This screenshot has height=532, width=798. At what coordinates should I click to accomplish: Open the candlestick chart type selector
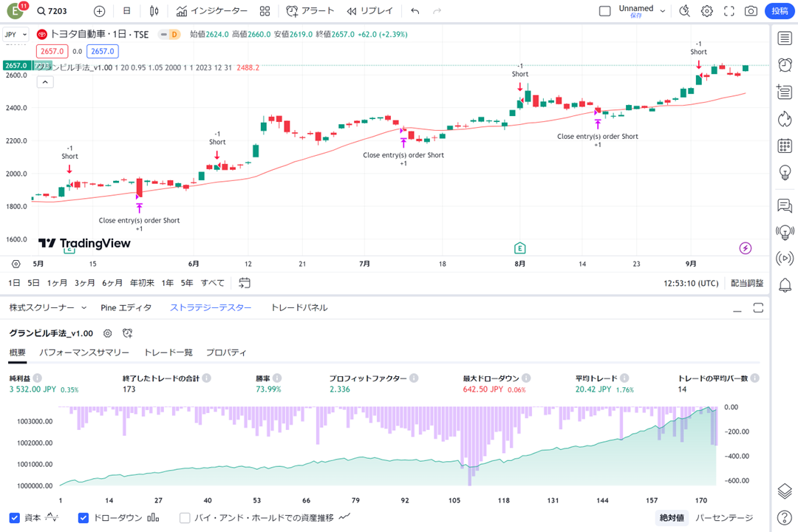(x=154, y=11)
